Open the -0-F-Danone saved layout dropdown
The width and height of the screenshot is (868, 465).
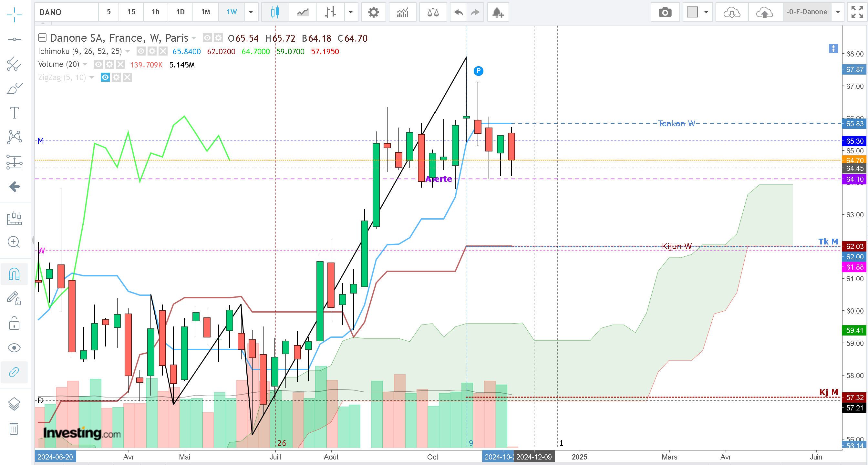coord(838,12)
